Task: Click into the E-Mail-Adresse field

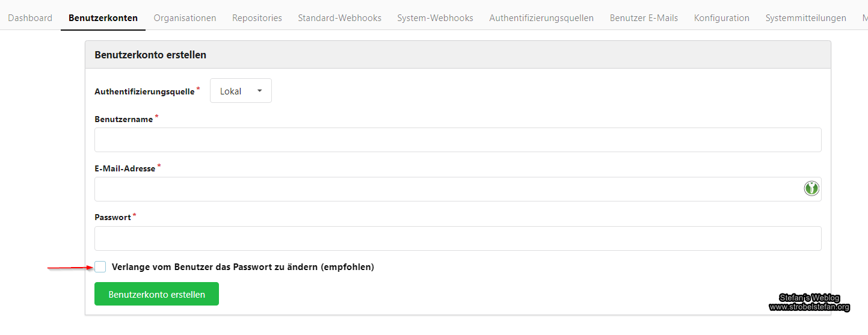Action: tap(445, 189)
